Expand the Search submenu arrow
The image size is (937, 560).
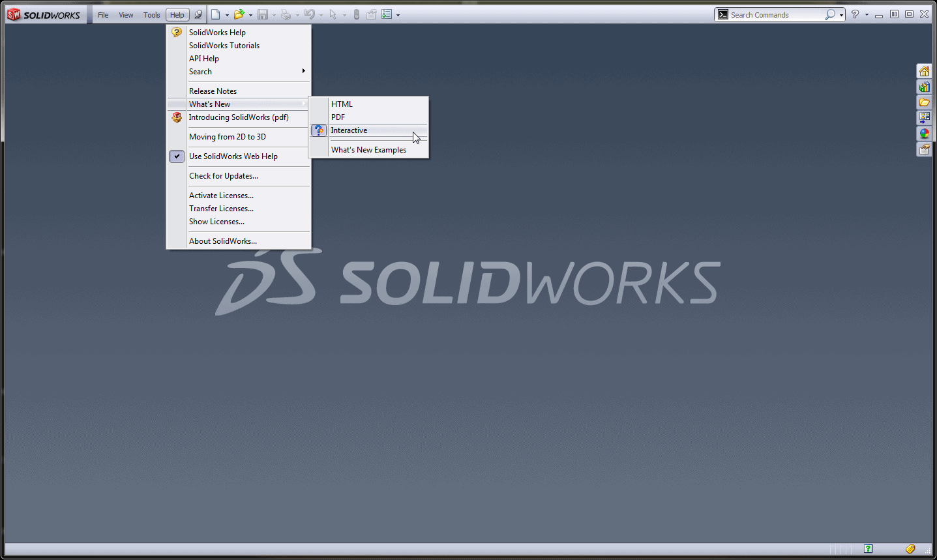[303, 71]
